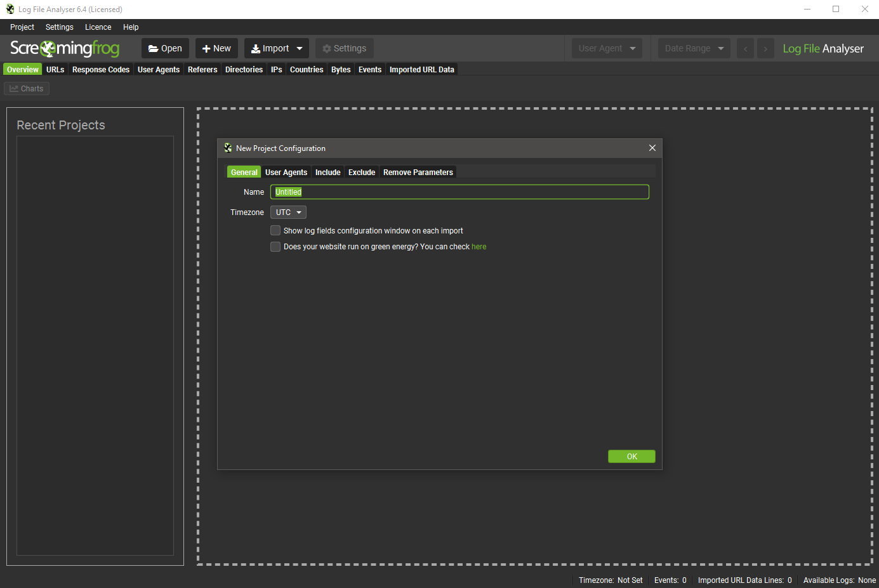Follow the 'here' green energy link

point(479,247)
